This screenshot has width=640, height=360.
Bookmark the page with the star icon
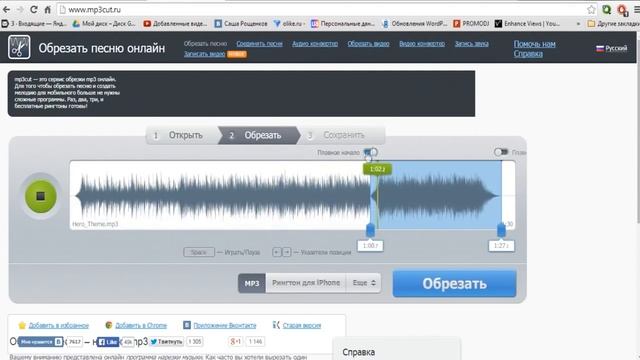pos(591,9)
